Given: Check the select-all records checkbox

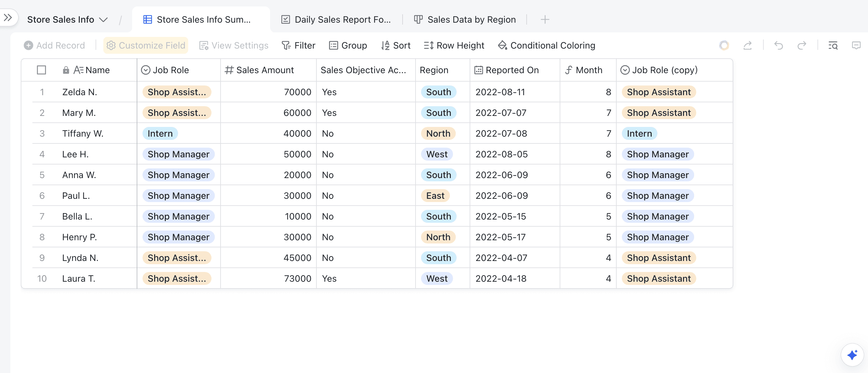Looking at the screenshot, I should [x=41, y=70].
